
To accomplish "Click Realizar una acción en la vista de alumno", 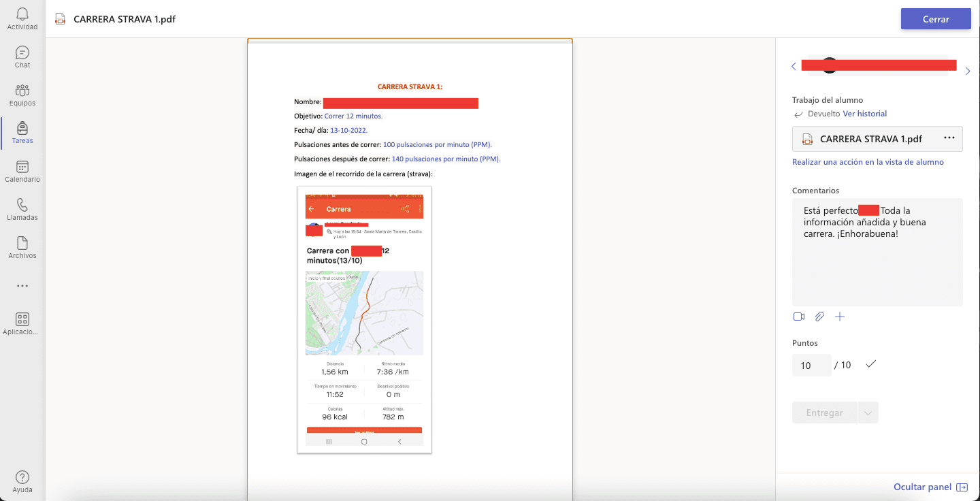I will pyautogui.click(x=868, y=162).
